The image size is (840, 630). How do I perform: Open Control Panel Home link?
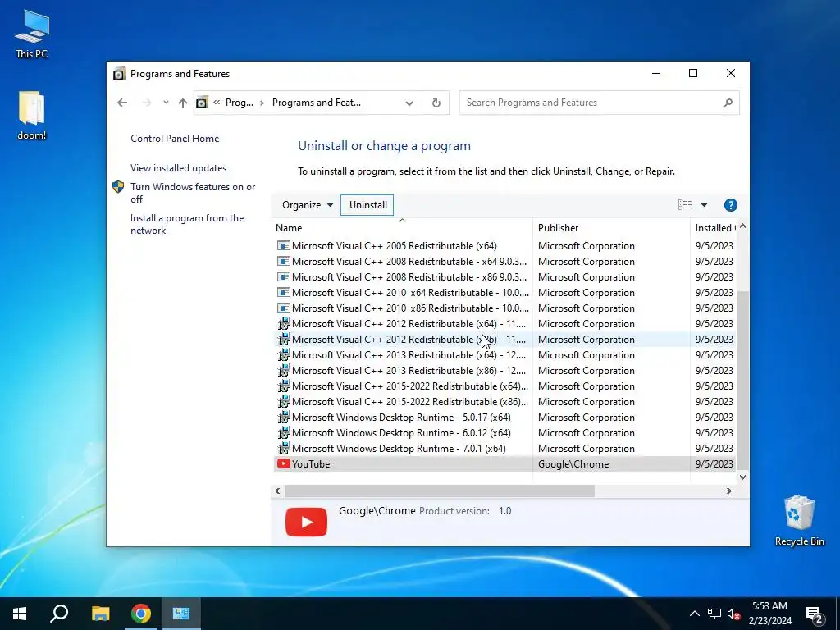(x=175, y=138)
